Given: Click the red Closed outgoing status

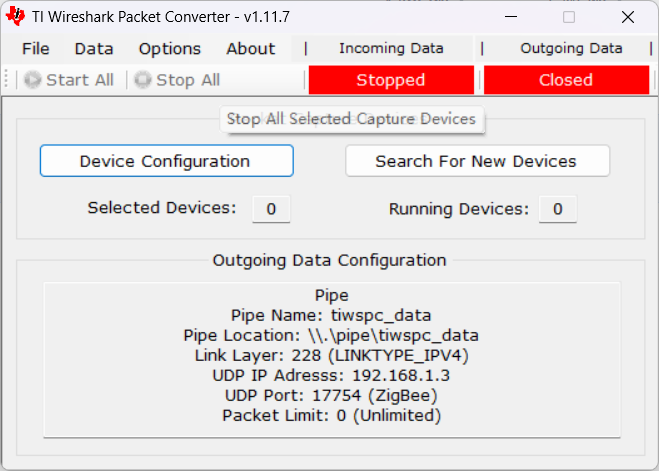Looking at the screenshot, I should 566,80.
